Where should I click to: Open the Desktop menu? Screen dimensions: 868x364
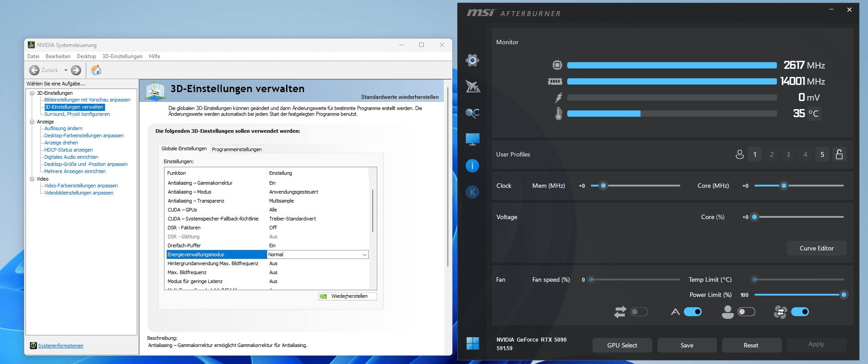click(x=86, y=56)
